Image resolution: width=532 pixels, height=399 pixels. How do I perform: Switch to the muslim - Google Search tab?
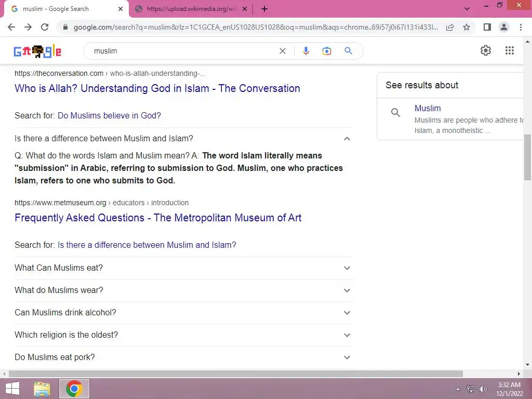tap(66, 9)
